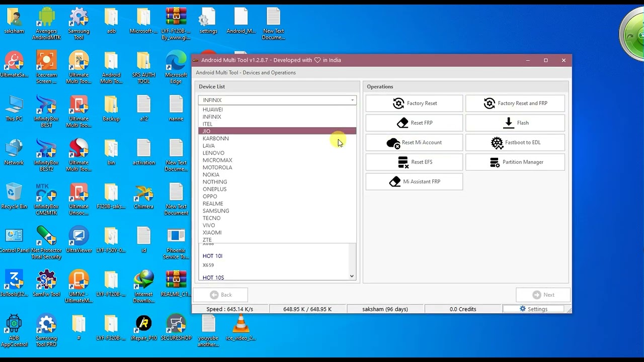Select LAVA from the brand list
Viewport: 644px width, 362px height.
277,146
